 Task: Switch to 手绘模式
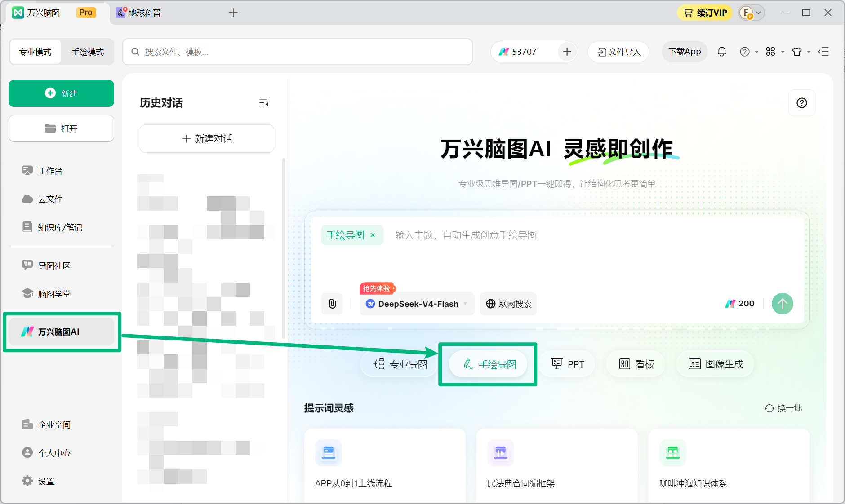[88, 52]
